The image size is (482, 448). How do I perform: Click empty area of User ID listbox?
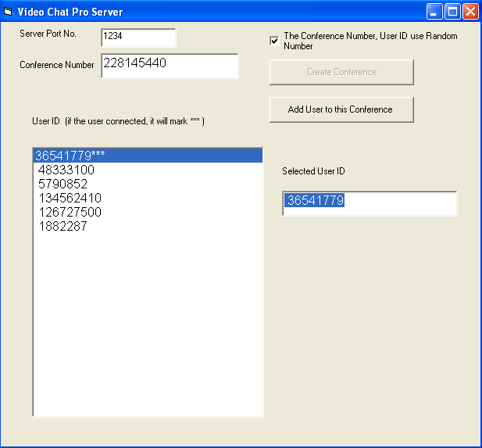click(x=148, y=328)
